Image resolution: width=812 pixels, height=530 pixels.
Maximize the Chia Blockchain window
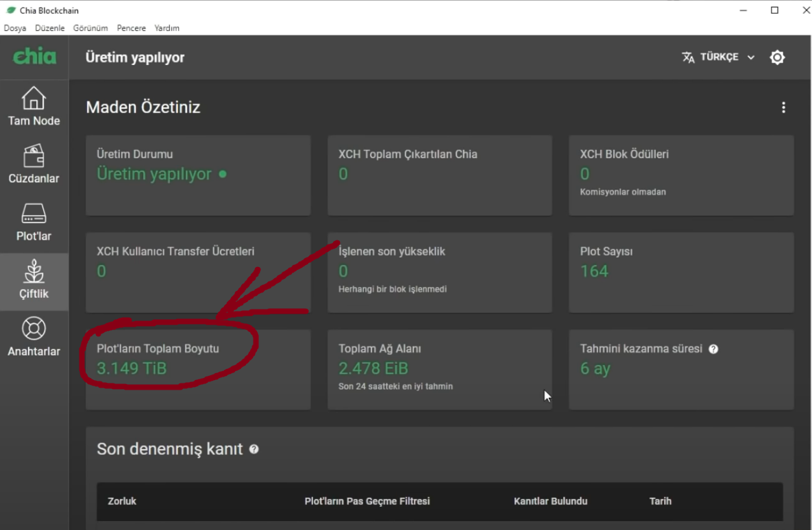pos(774,10)
